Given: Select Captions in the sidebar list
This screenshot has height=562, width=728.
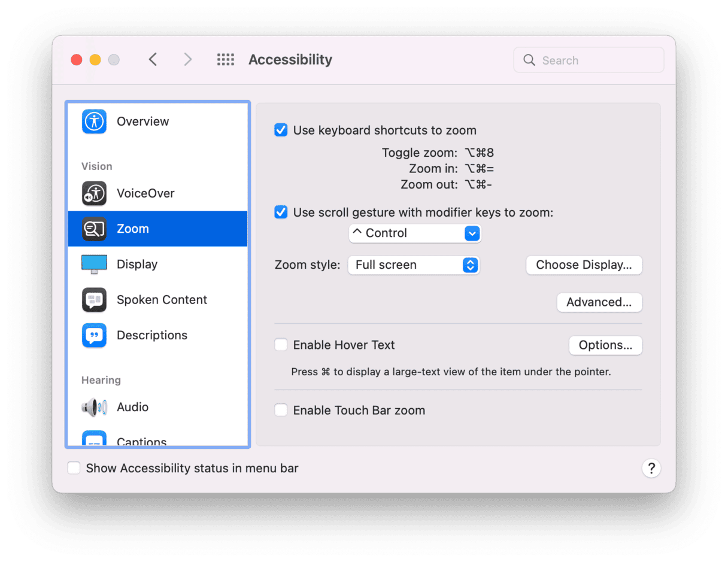Looking at the screenshot, I should click(142, 441).
